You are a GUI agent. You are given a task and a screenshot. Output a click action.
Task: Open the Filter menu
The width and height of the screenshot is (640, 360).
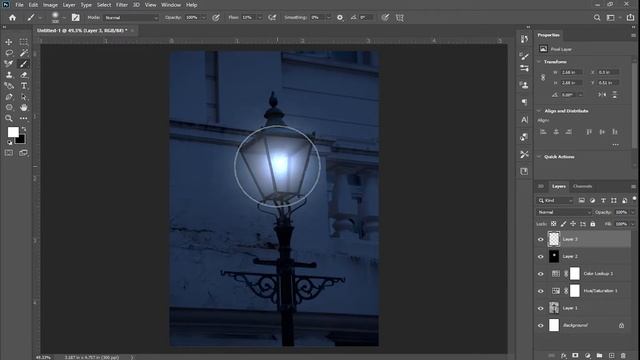pos(122,5)
